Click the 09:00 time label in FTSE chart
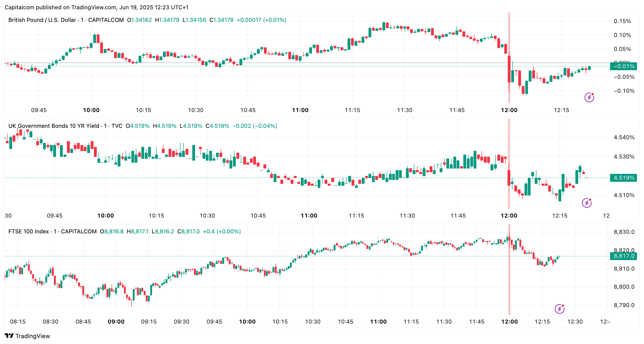Image resolution: width=644 pixels, height=344 pixels. pos(116,322)
